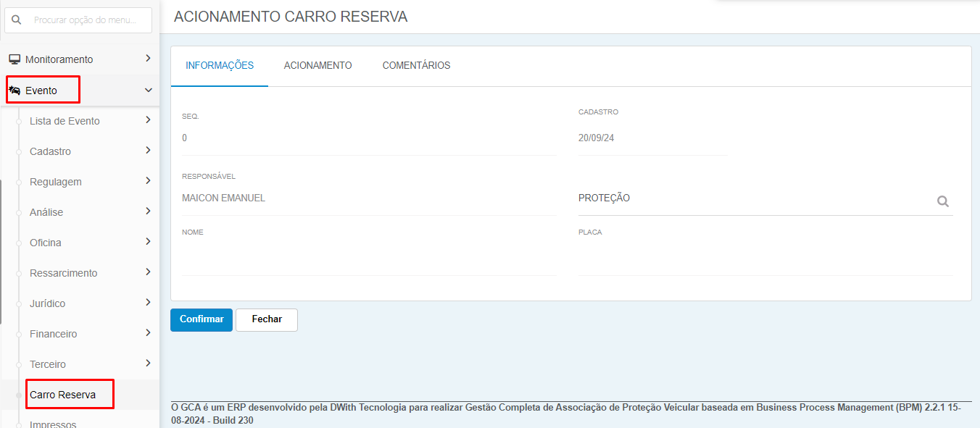Click the Evento car crash icon

[14, 91]
